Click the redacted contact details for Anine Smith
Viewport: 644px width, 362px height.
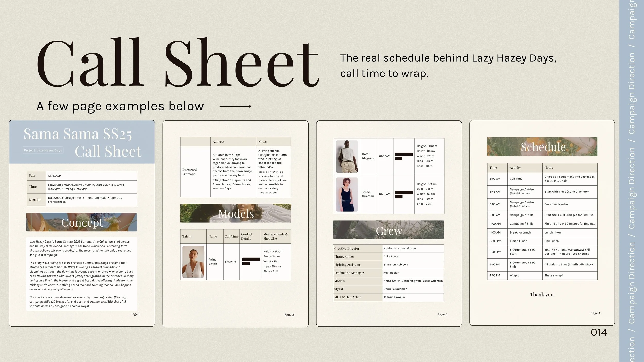click(251, 261)
